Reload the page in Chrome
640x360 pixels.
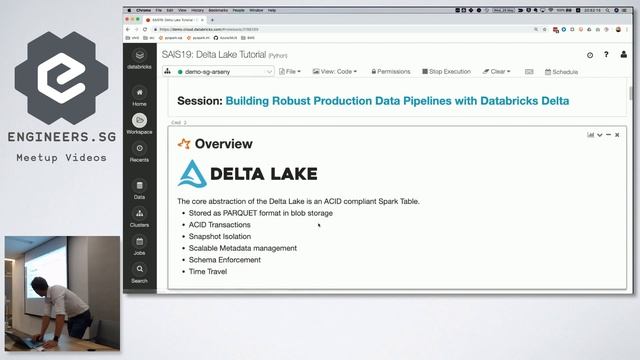(144, 29)
